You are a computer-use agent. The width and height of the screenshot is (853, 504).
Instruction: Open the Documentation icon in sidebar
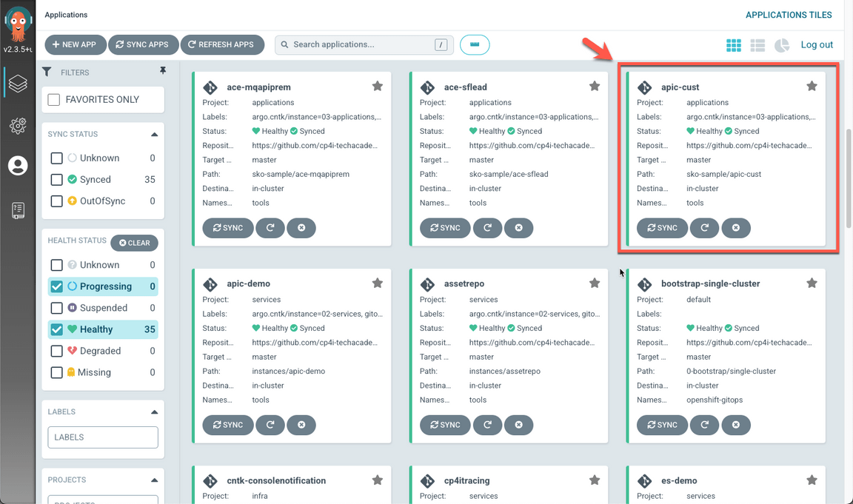(x=18, y=210)
